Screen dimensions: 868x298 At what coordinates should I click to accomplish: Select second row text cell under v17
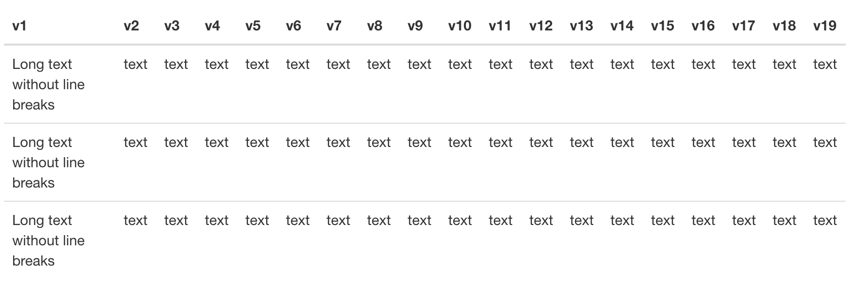[x=744, y=142]
